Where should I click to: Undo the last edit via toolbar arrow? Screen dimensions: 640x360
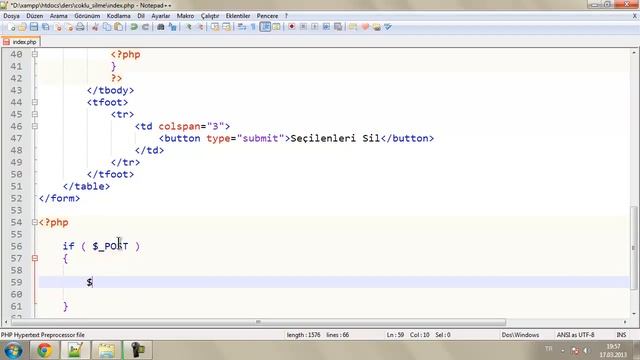(x=133, y=27)
